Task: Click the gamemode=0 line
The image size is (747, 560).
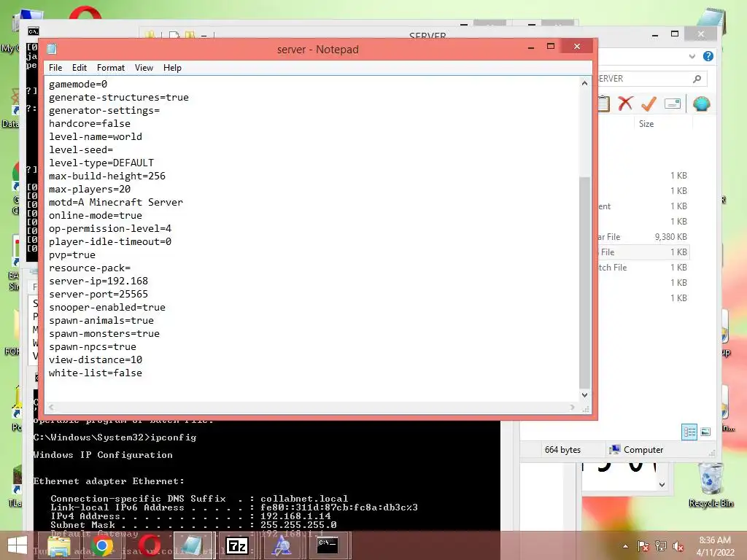Action: tap(78, 84)
